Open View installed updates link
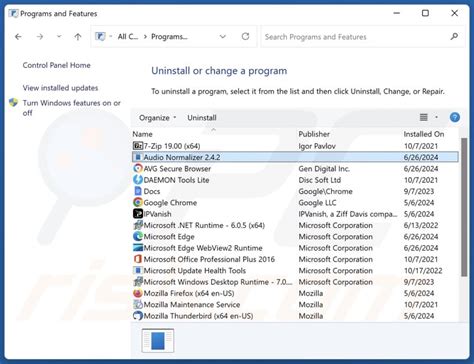 [60, 88]
